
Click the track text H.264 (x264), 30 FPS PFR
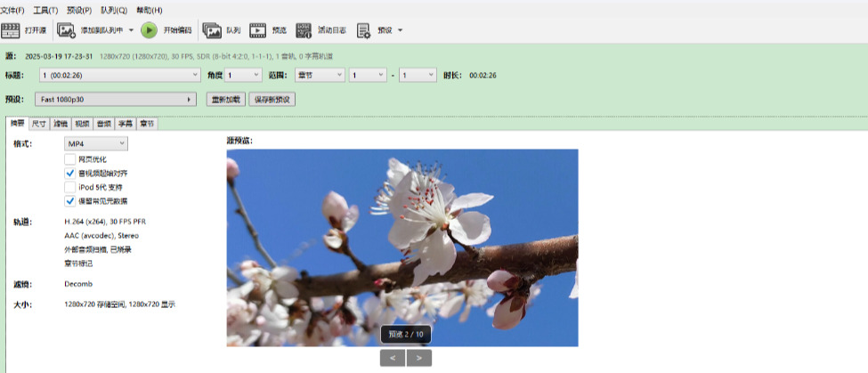[x=105, y=222]
